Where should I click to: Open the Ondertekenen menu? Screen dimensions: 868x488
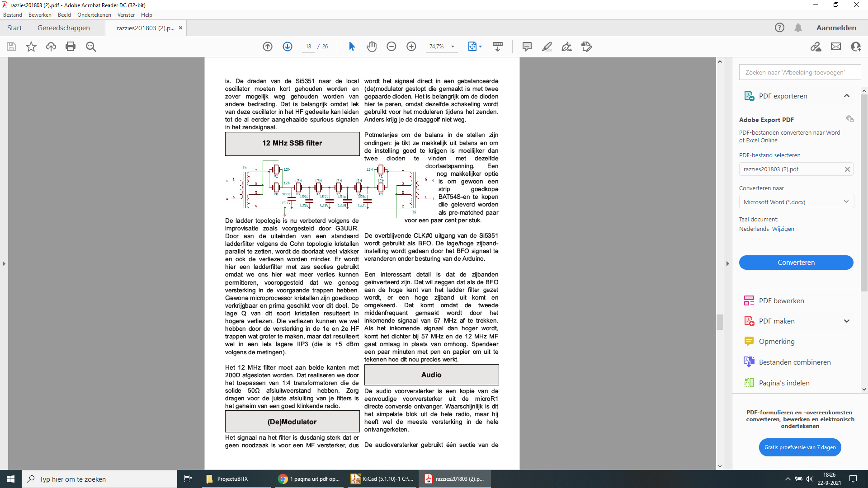(x=94, y=15)
